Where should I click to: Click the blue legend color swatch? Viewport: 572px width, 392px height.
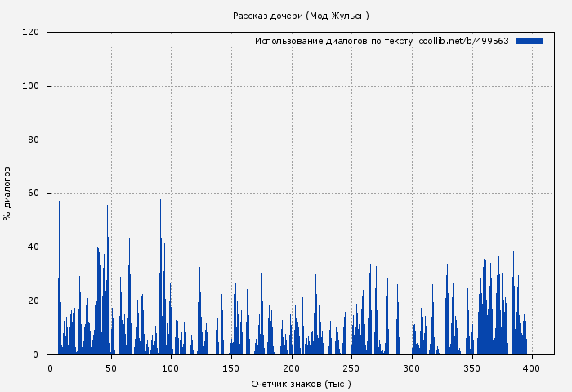[x=530, y=41]
